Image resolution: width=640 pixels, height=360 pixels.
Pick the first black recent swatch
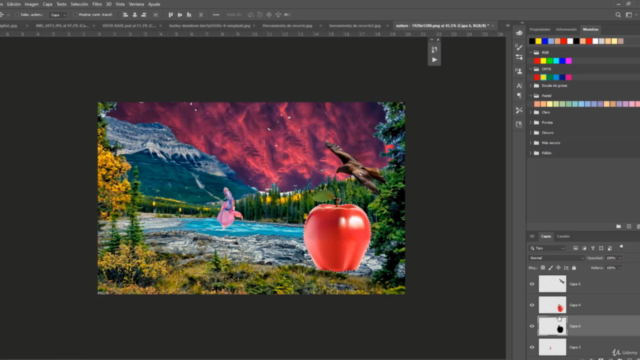[x=532, y=41]
